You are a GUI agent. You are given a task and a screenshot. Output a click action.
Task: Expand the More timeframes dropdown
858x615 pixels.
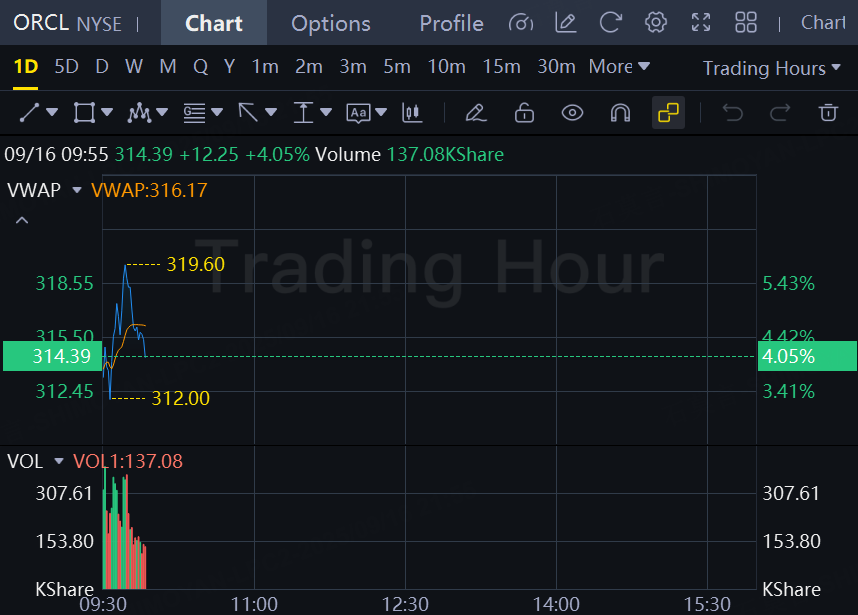[x=619, y=67]
